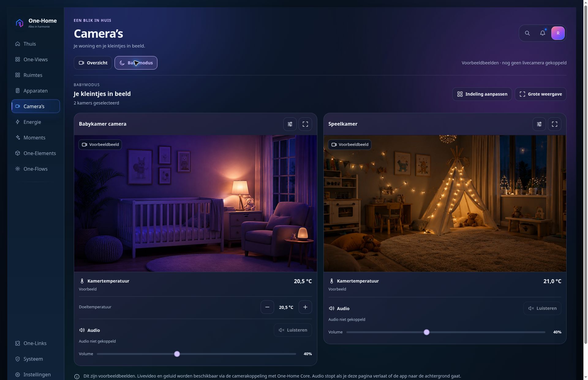
Task: Click 'Voorbeeldbeelden · nog geen livecamera gekoppeld' notice
Action: [x=514, y=63]
